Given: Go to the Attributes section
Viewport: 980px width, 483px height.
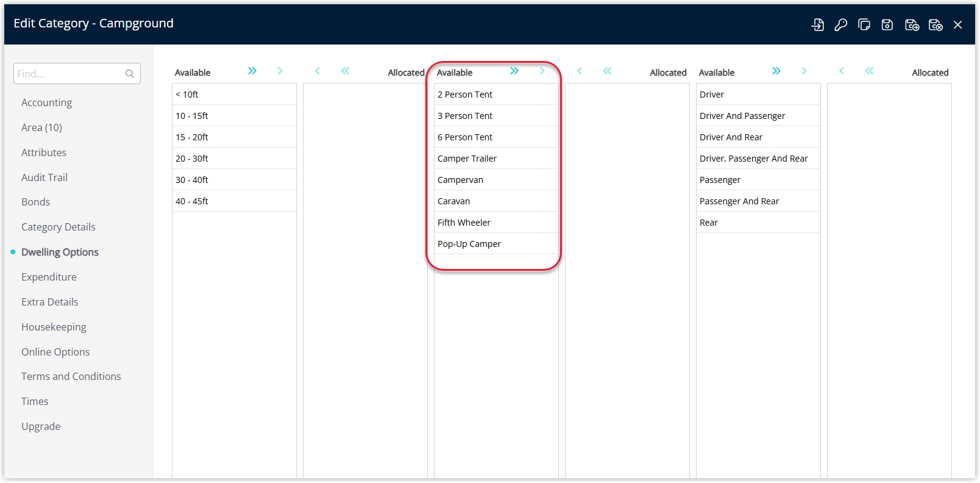Looking at the screenshot, I should [44, 152].
